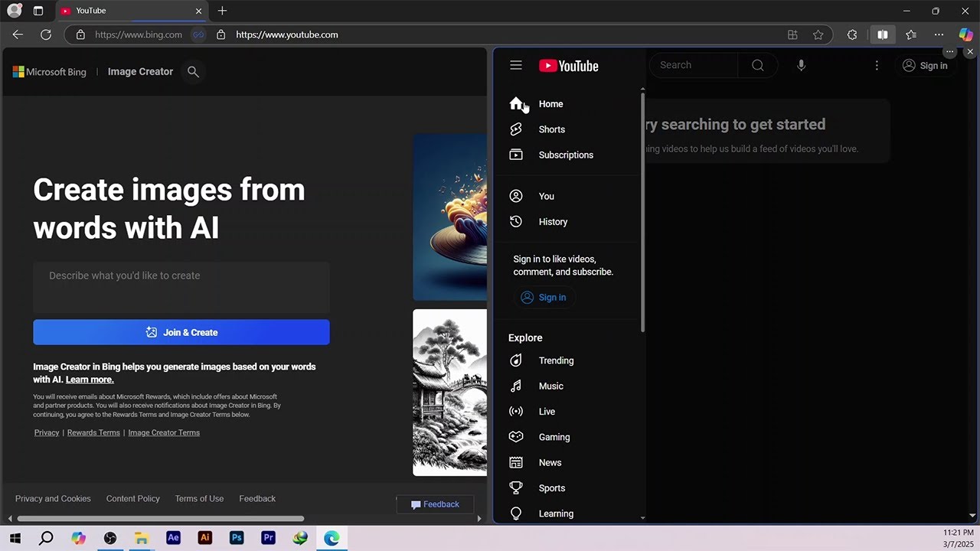Click the browser Back arrow
The width and height of the screenshot is (980, 551).
click(x=18, y=34)
